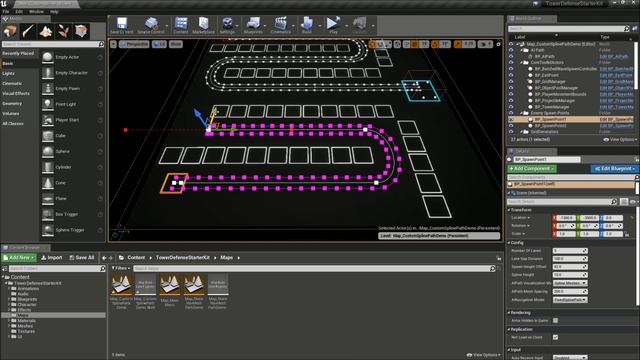This screenshot has width=640, height=360.
Task: Click the Launch toolbar icon
Action: click(x=359, y=25)
